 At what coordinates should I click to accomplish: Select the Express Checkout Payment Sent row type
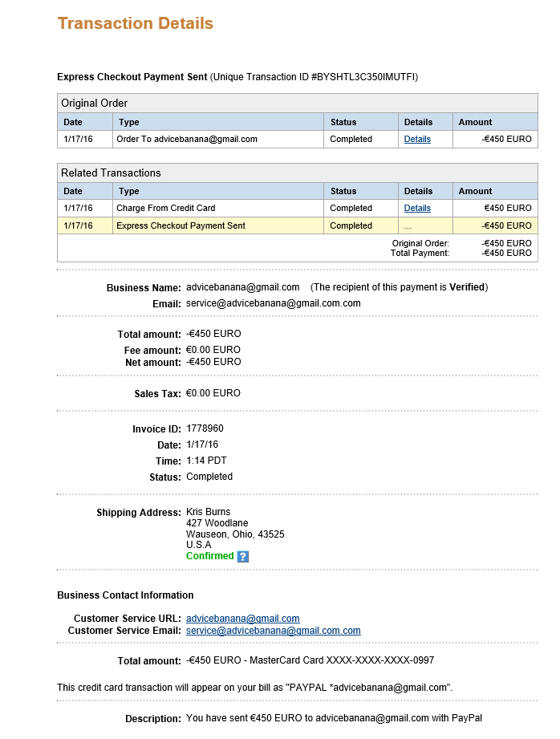pyautogui.click(x=181, y=225)
